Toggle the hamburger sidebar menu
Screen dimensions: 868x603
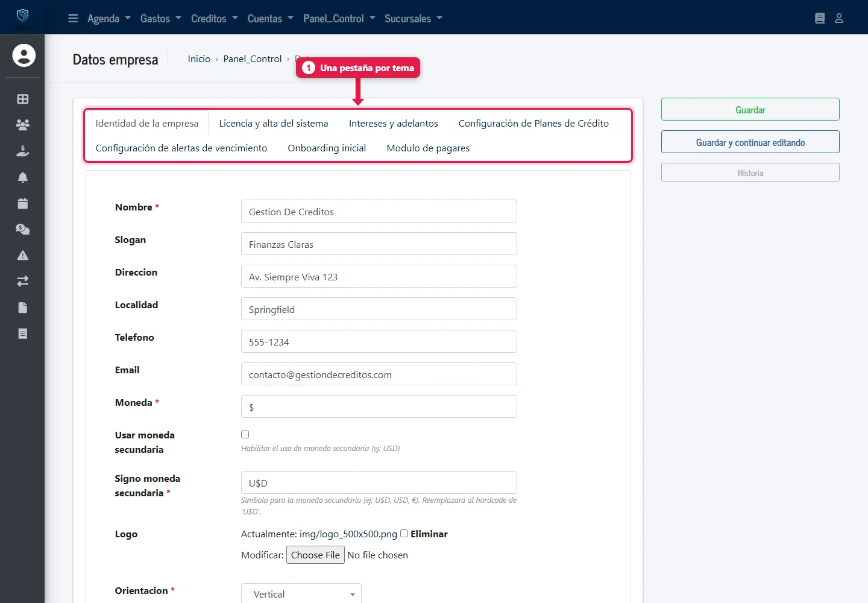[x=73, y=18]
